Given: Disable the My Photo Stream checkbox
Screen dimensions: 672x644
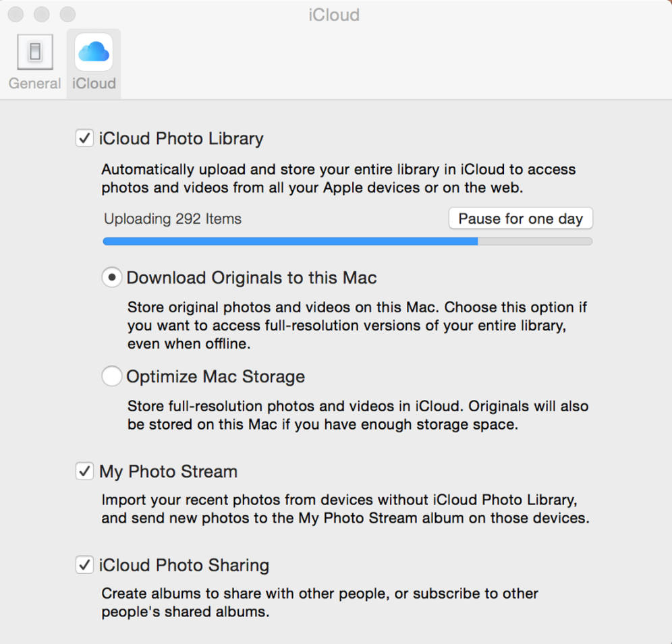Looking at the screenshot, I should 84,471.
